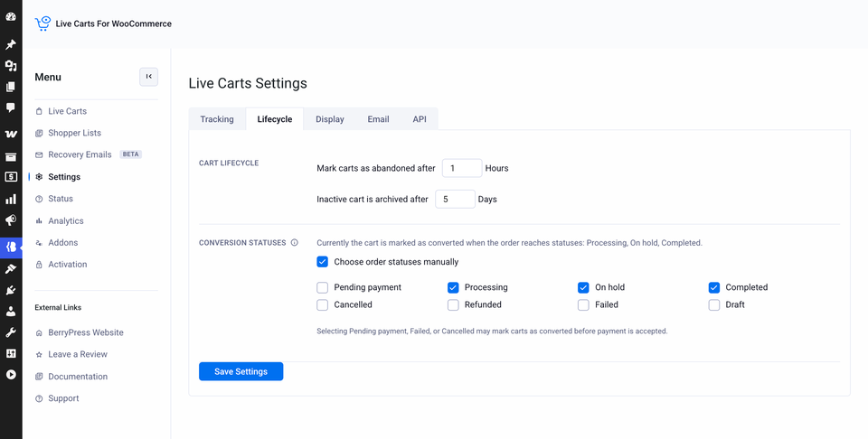Click the abandoned-after Hours input field
The width and height of the screenshot is (868, 439).
click(x=462, y=168)
